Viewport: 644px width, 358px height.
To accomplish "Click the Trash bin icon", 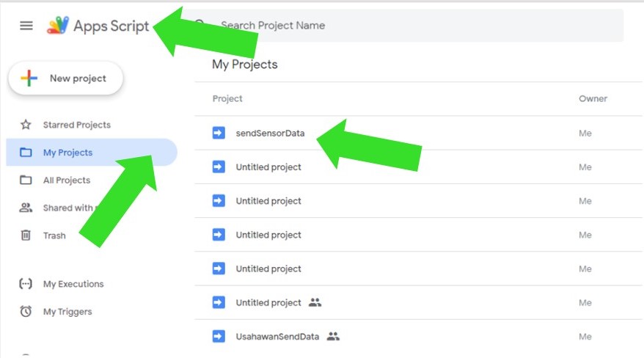I will coord(26,235).
